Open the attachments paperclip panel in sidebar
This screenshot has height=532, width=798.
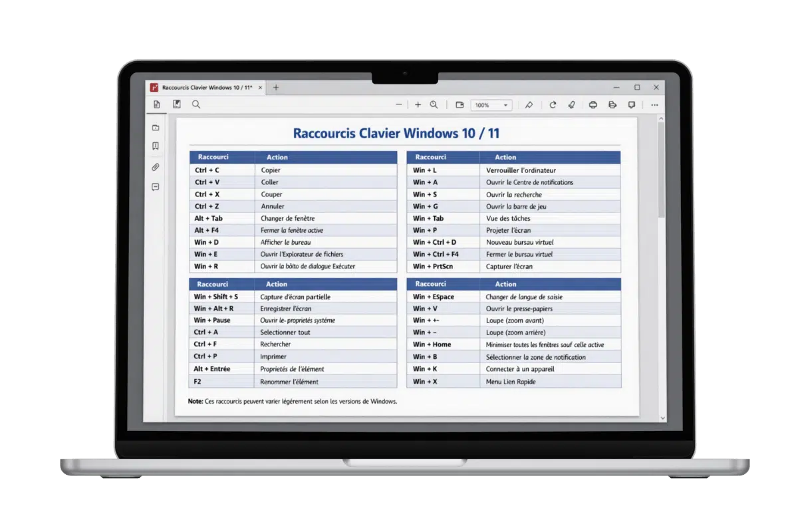(x=156, y=167)
